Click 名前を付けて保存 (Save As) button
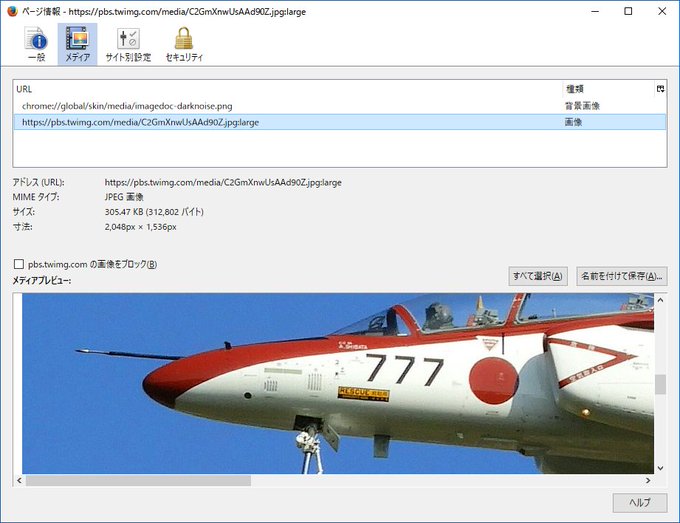 coord(621,276)
